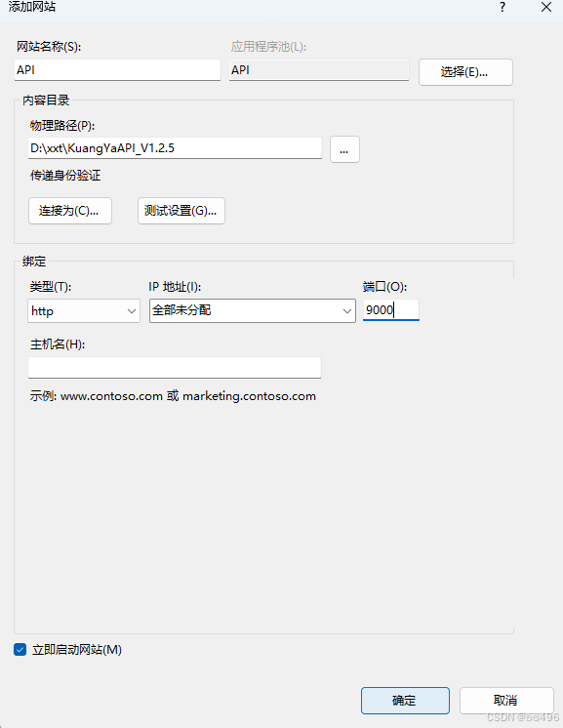563x728 pixels.
Task: Click the disabled application pool field
Action: point(319,70)
